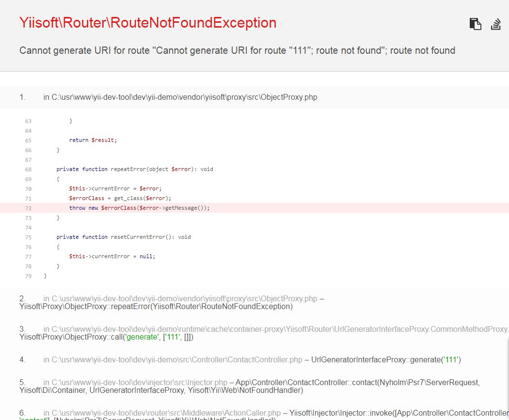Expand stack frame 4 ContactController.php
The image size is (509, 420).
pyautogui.click(x=254, y=359)
